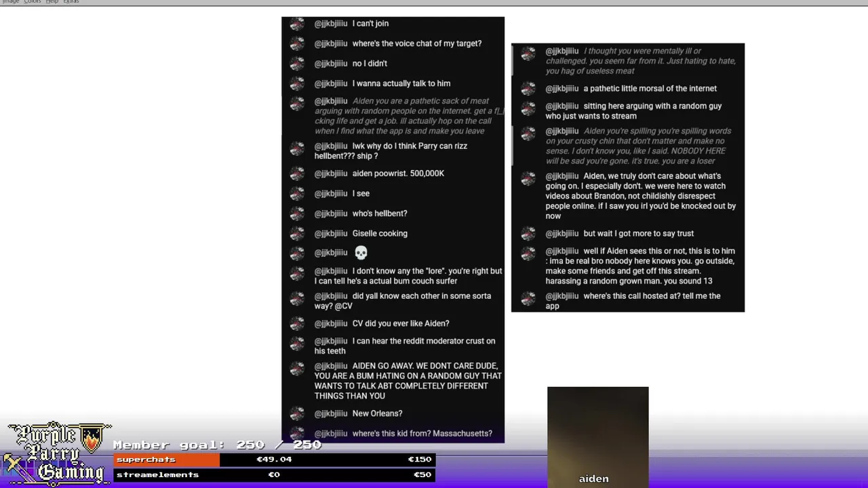Click avatar next to "Aiden, we truly don't care"

pos(528,179)
